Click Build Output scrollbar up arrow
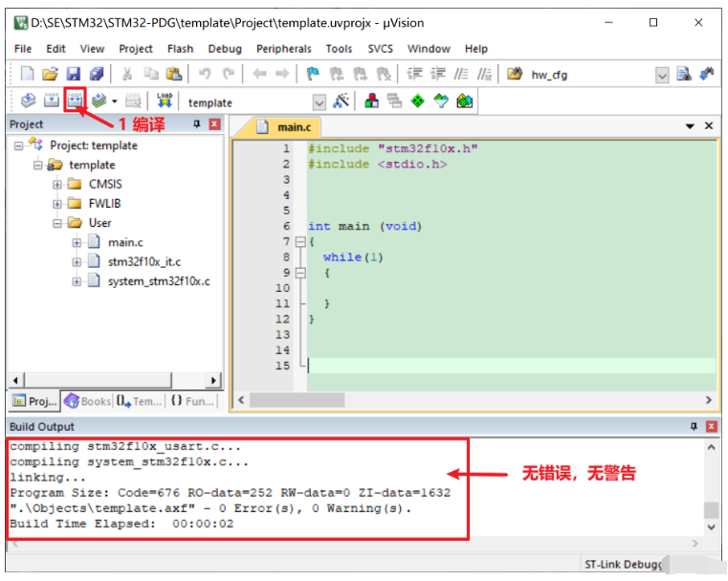Screen dimensions: 728x581 click(711, 448)
